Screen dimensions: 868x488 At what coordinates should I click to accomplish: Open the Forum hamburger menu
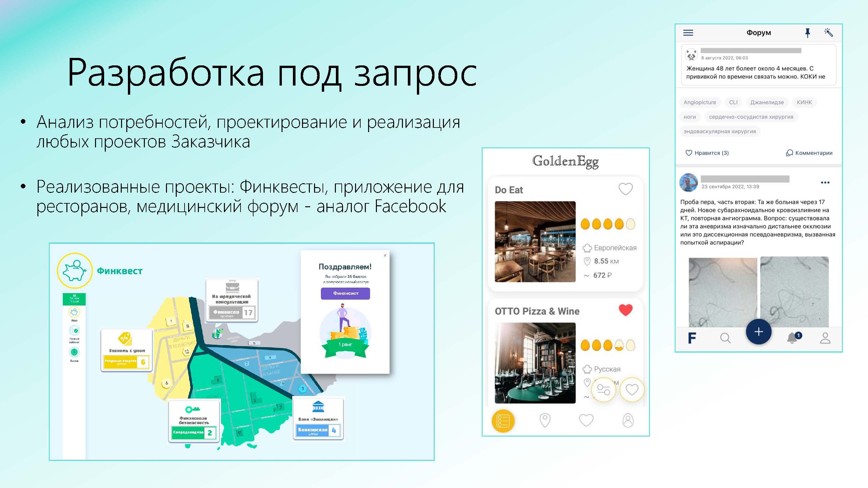[x=688, y=33]
